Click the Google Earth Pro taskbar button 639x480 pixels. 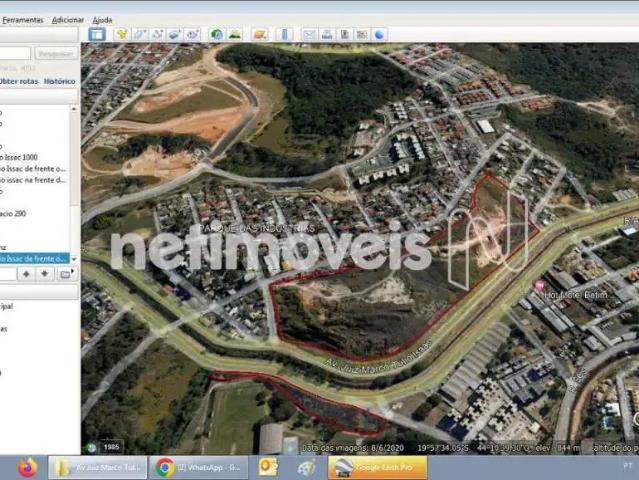coord(377,467)
